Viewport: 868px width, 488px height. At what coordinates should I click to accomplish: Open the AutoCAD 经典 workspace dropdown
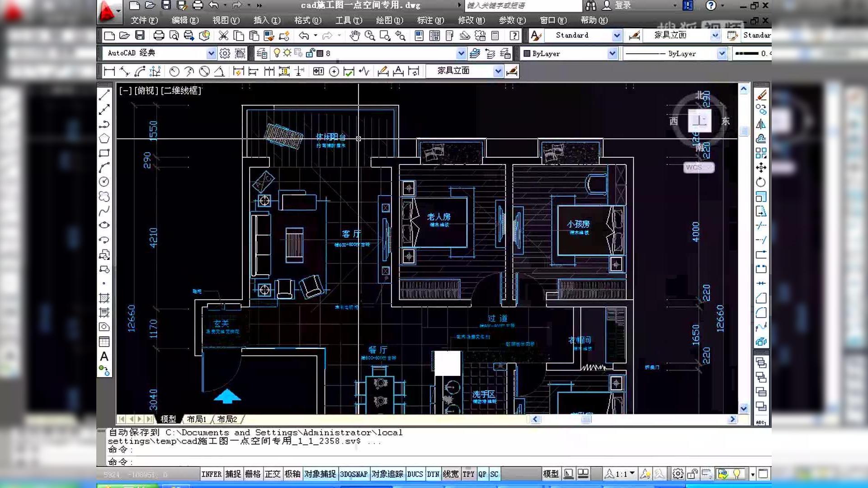click(211, 53)
